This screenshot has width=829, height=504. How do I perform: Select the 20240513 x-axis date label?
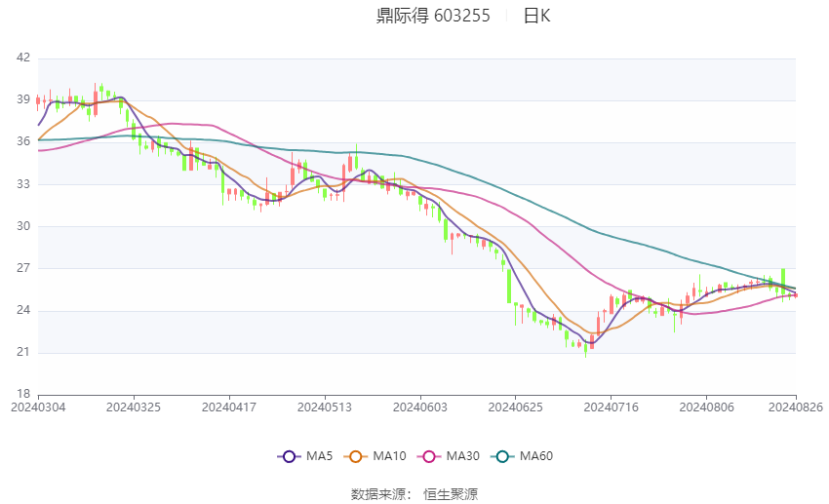click(x=323, y=407)
